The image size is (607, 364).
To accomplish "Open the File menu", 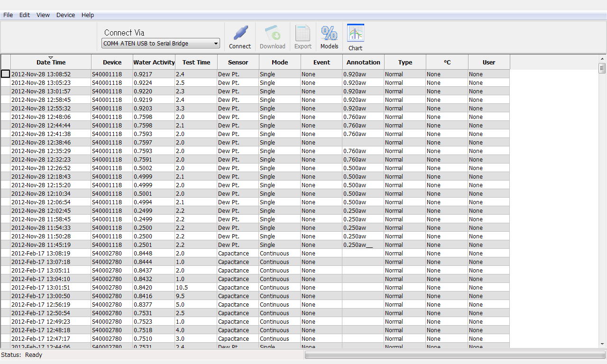I will point(8,15).
